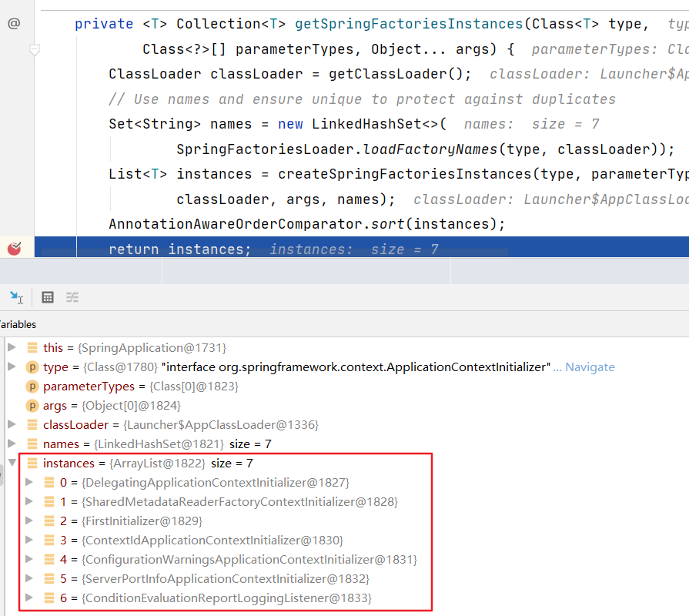Click the SpringApplication@1731 value
The image size is (689, 616).
[152, 348]
